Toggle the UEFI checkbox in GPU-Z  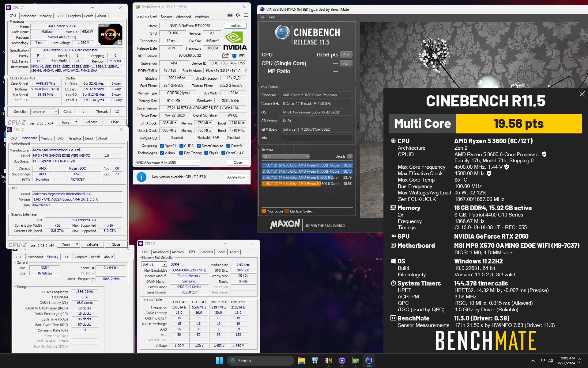pyautogui.click(x=234, y=56)
